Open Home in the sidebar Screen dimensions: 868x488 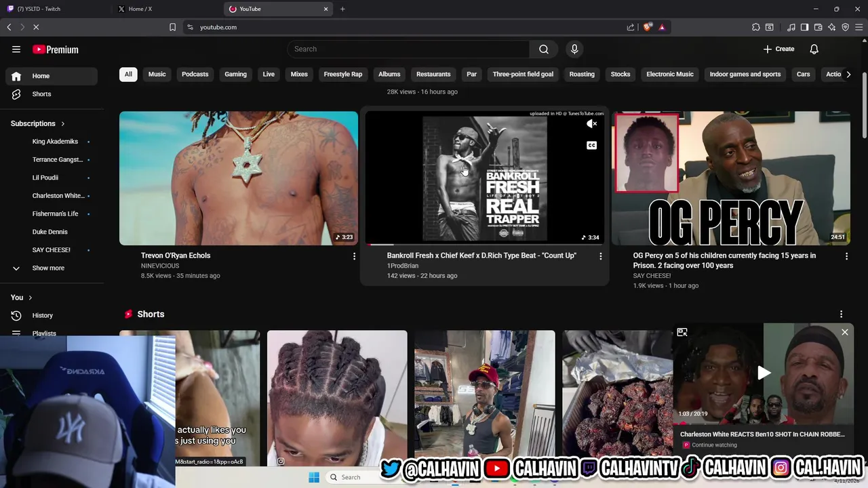52,76
